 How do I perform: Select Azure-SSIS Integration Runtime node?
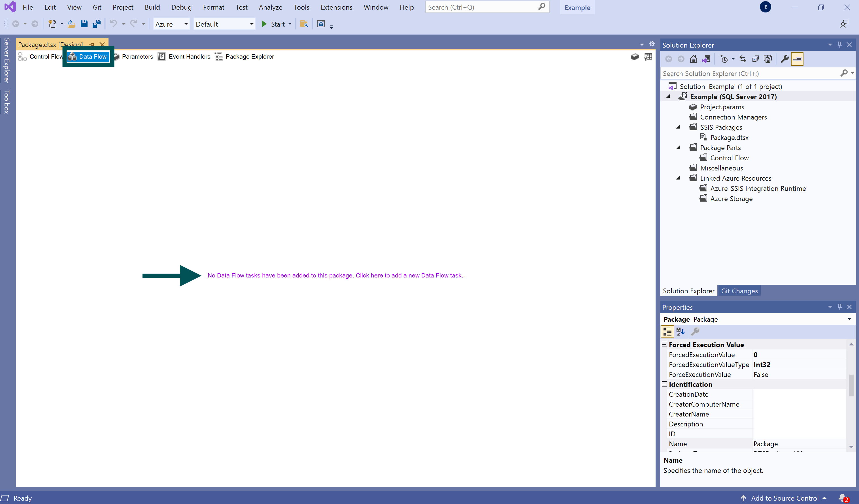pyautogui.click(x=758, y=189)
